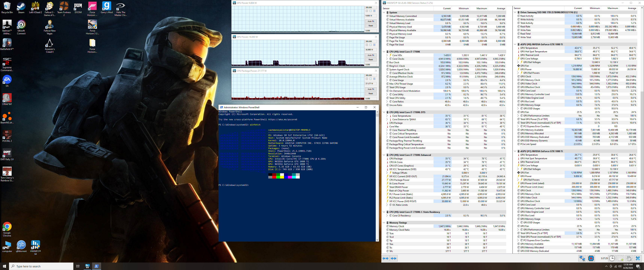
Task: Open Task View on the Windows taskbar
Action: tap(78, 266)
